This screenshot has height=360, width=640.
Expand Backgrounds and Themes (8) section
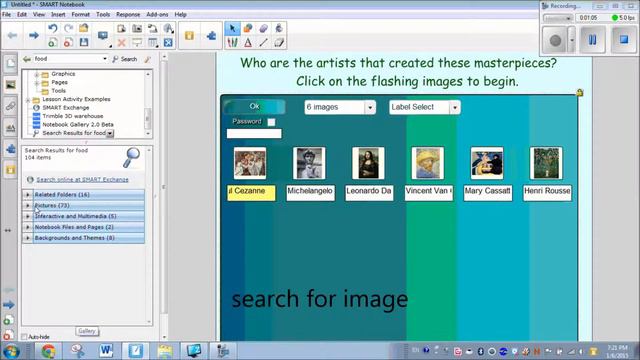point(27,238)
